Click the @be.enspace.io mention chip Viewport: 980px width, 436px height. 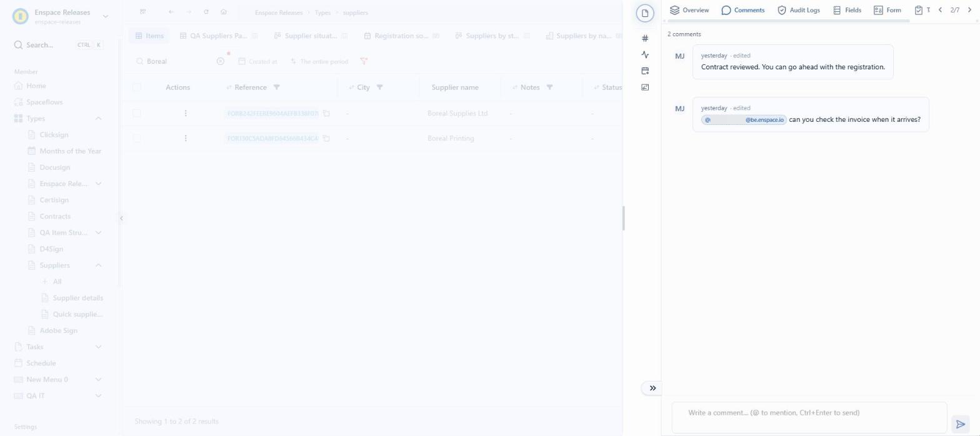744,120
